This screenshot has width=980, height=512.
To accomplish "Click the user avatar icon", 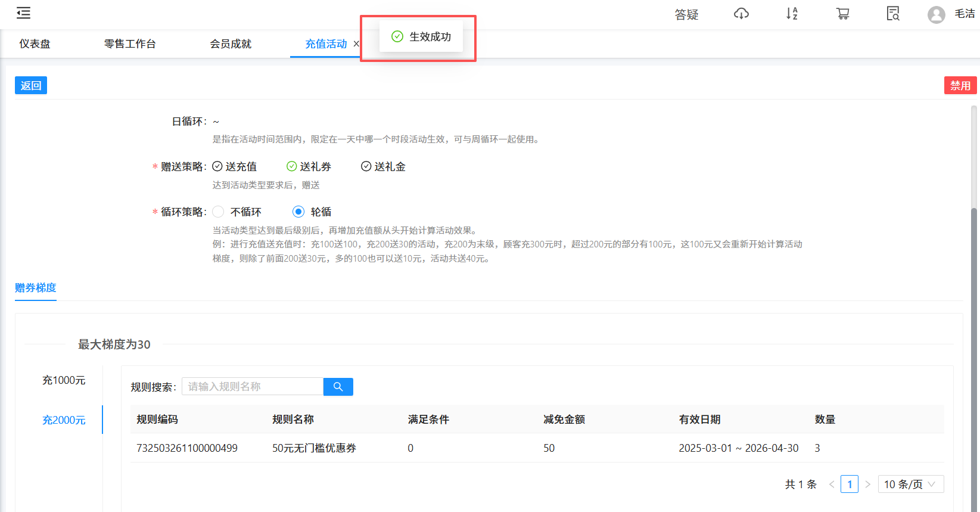I will (x=937, y=14).
